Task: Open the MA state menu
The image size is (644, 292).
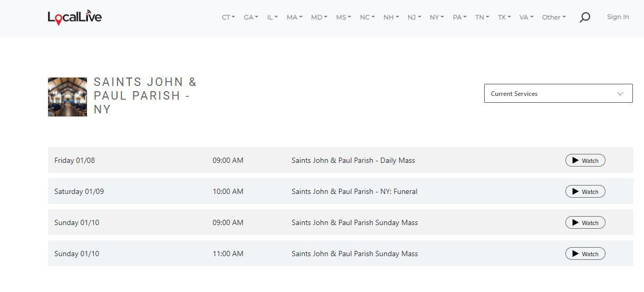Action: coord(294,17)
